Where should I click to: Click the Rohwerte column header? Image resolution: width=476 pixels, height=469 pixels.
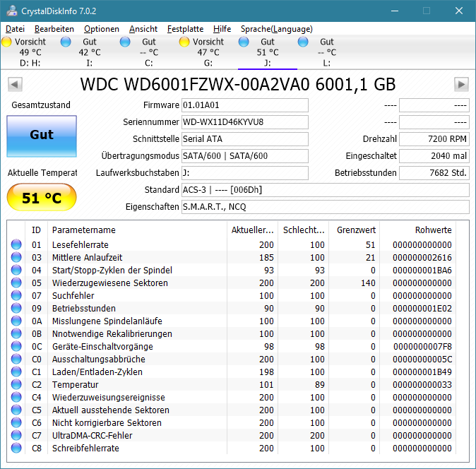pos(417,230)
